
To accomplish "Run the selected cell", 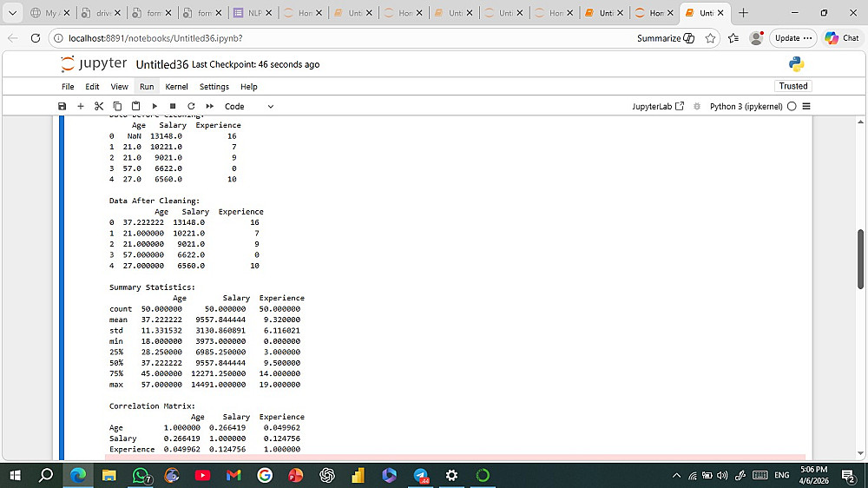I will click(155, 106).
